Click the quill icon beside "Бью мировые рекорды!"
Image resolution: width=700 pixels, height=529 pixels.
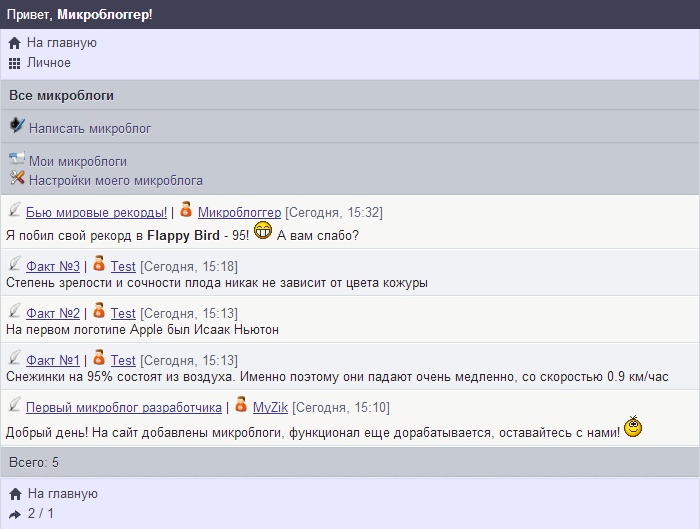click(x=14, y=210)
